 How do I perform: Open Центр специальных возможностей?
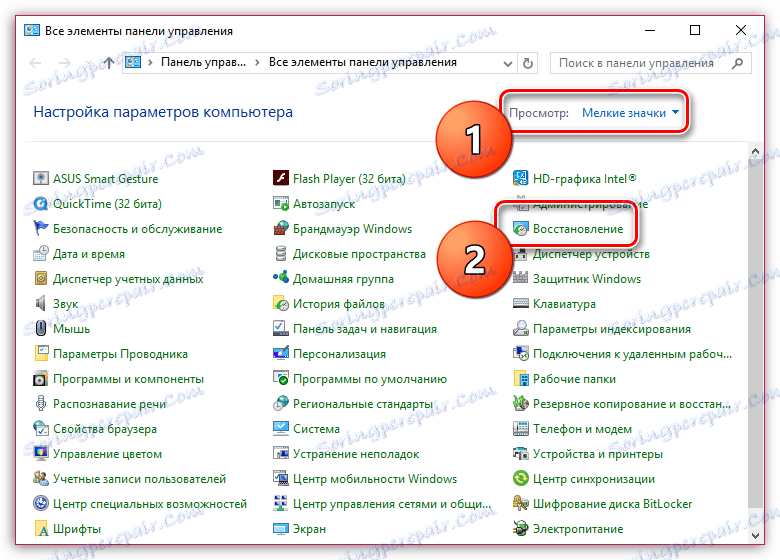(150, 504)
